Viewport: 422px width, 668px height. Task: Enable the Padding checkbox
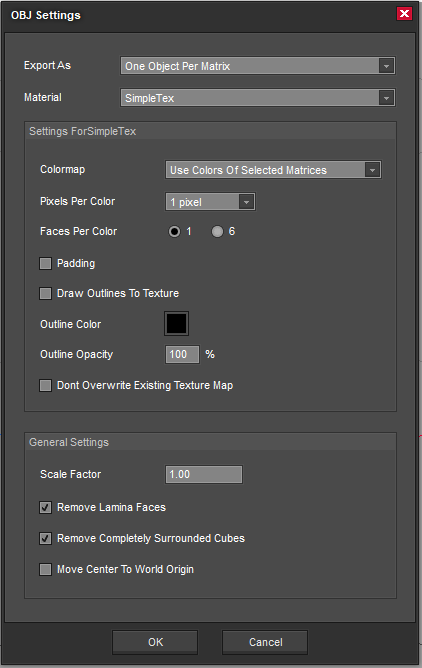click(x=46, y=263)
